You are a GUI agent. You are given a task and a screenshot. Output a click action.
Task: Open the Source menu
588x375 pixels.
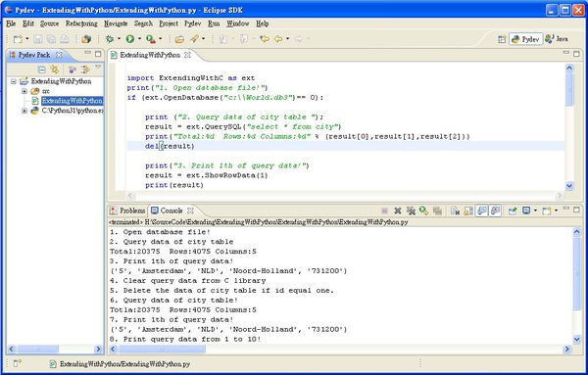[50, 23]
